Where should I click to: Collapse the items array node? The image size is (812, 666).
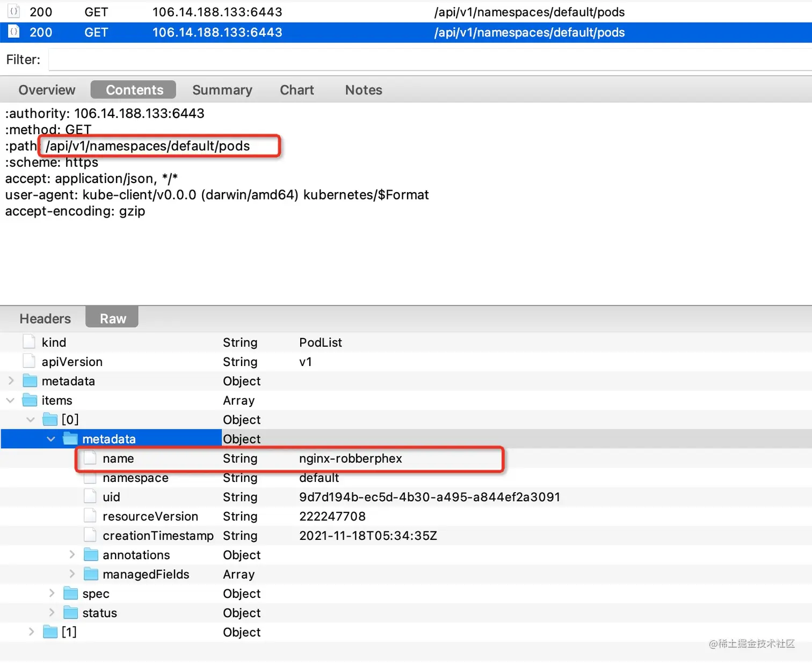[x=10, y=400]
